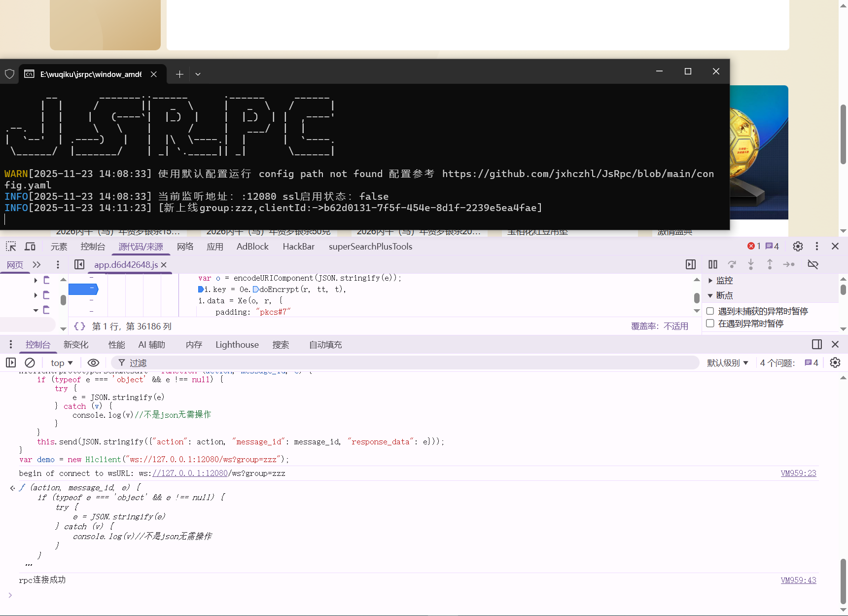Switch to the Network tab
848x616 pixels.
[x=185, y=247]
